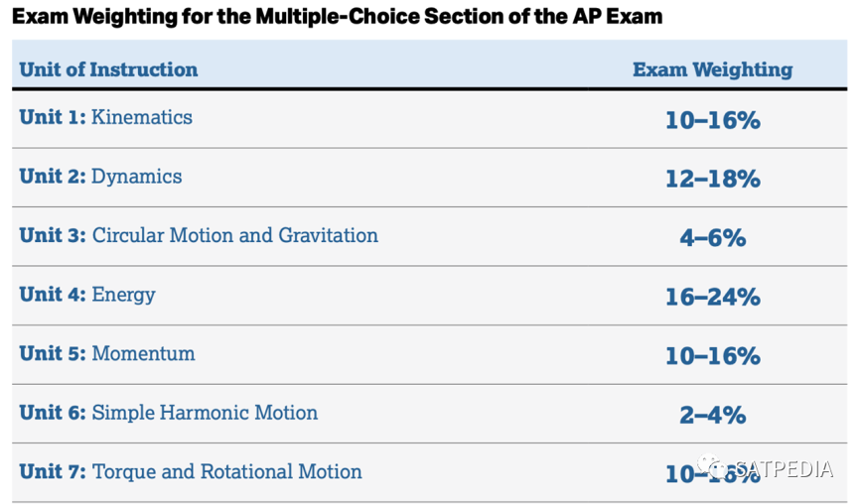The height and width of the screenshot is (504, 860).
Task: Click the 10–16% value for Kinematics
Action: [712, 120]
